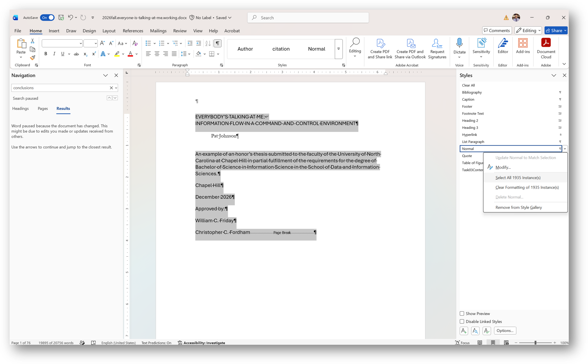Open the References ribbon tab
The height and width of the screenshot is (364, 588).
click(133, 31)
